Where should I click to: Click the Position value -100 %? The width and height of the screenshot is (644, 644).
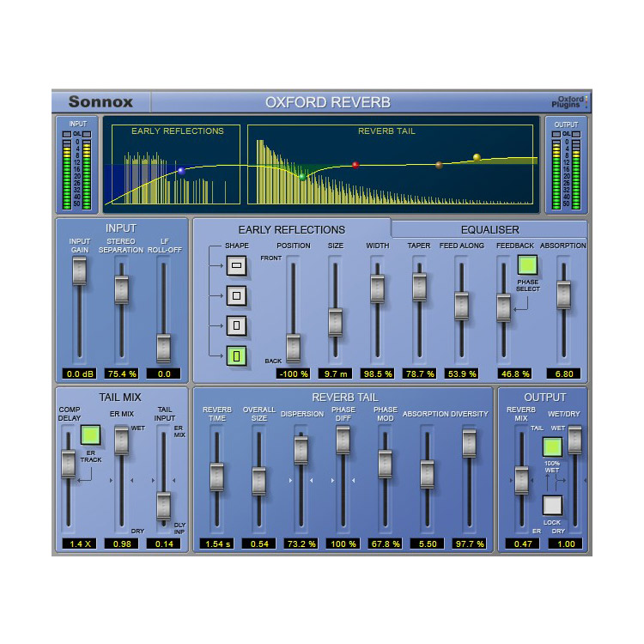[x=294, y=374]
